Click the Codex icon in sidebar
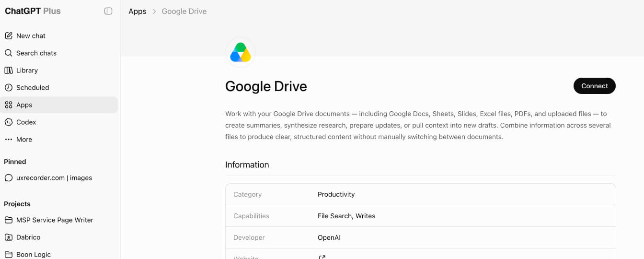 (9, 122)
